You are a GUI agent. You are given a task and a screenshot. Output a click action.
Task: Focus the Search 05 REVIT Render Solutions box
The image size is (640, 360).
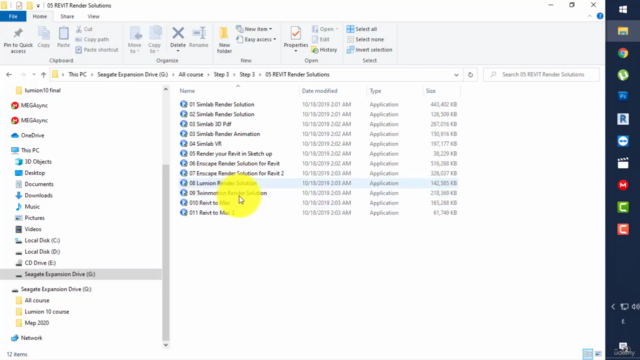pyautogui.click(x=541, y=75)
